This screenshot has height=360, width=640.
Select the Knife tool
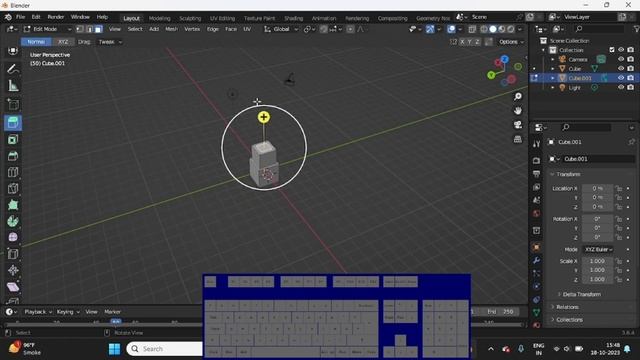(x=13, y=189)
